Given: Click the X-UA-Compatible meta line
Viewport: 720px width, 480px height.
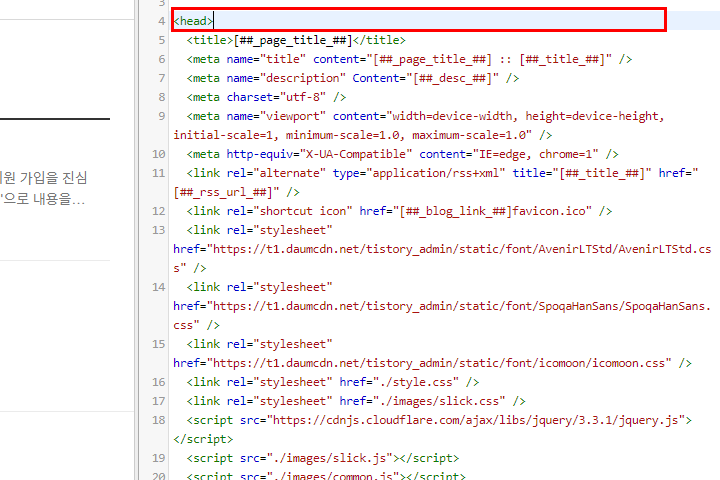Looking at the screenshot, I should pyautogui.click(x=402, y=154).
